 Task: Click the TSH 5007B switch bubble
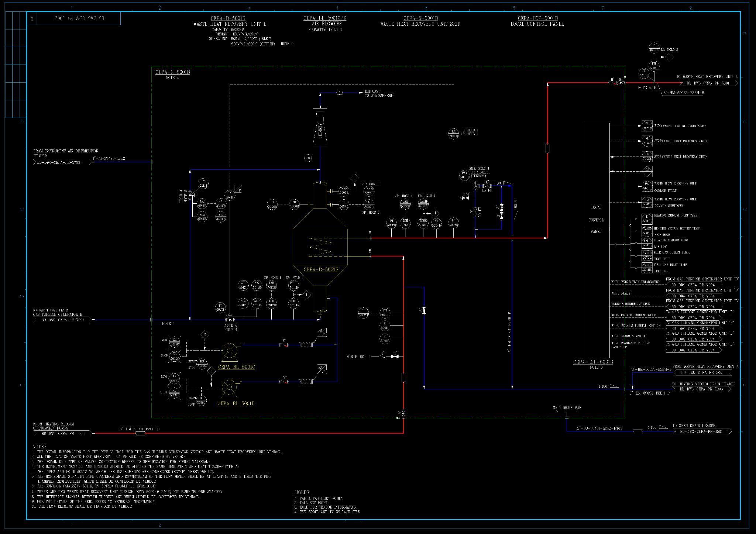click(x=344, y=204)
